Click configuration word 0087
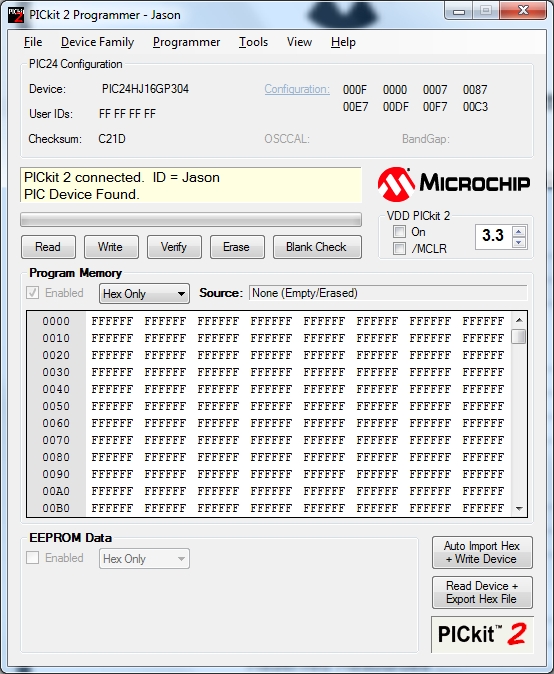This screenshot has height=674, width=554. coord(475,90)
